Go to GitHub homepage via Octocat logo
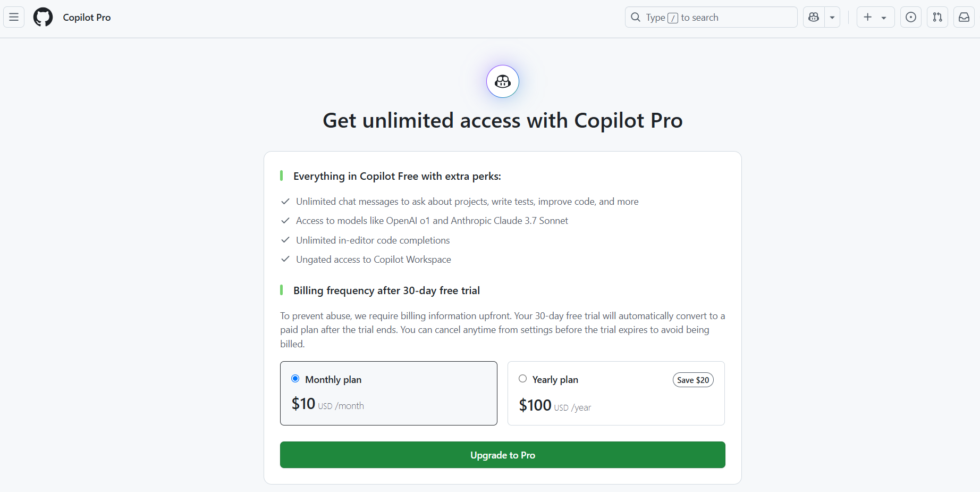This screenshot has height=492, width=980. coord(43,17)
